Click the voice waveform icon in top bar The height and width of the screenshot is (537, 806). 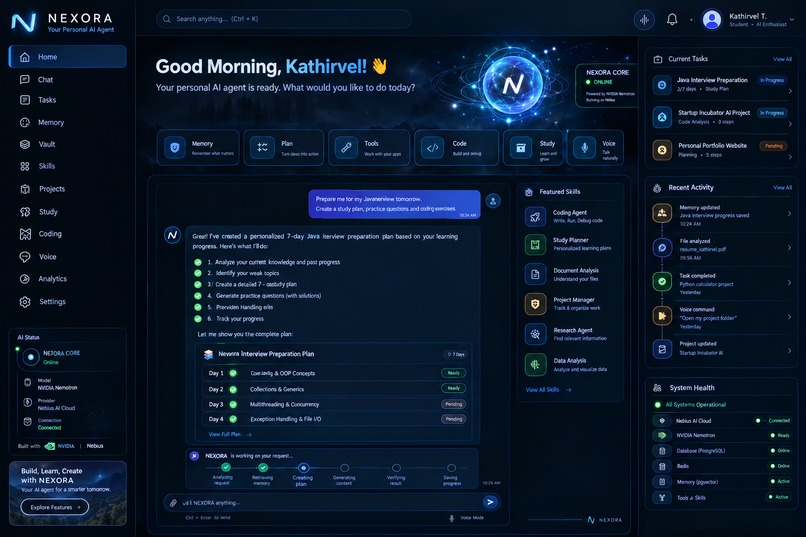click(x=644, y=20)
